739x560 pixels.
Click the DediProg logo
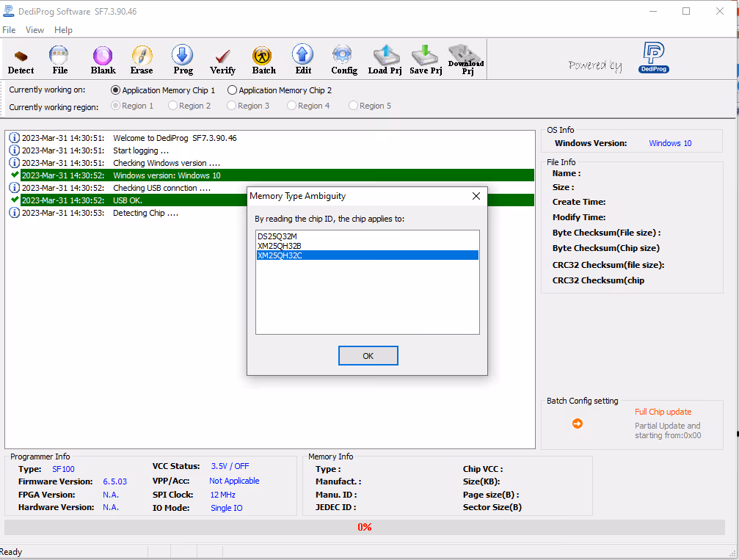pos(654,57)
